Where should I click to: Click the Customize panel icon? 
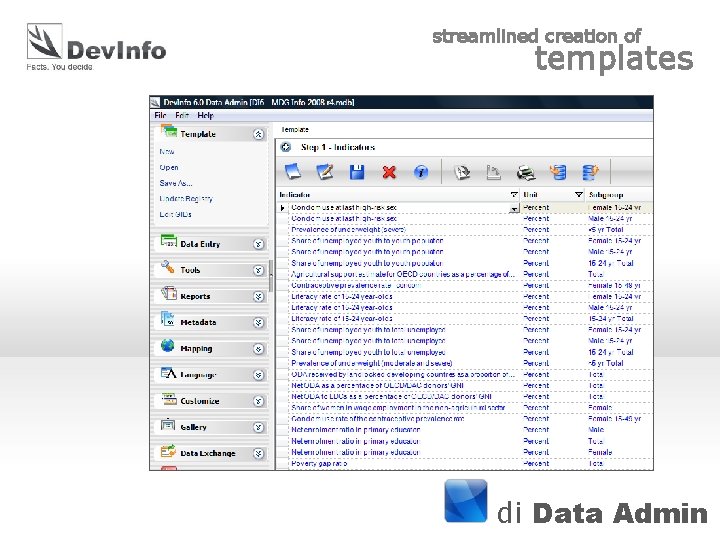[169, 399]
